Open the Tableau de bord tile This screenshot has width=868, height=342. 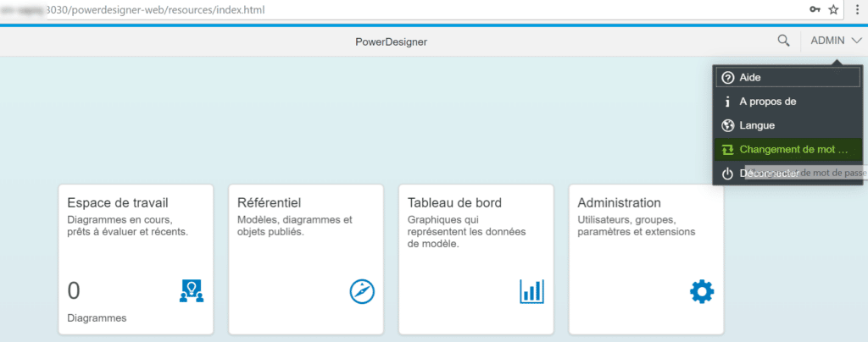[476, 260]
